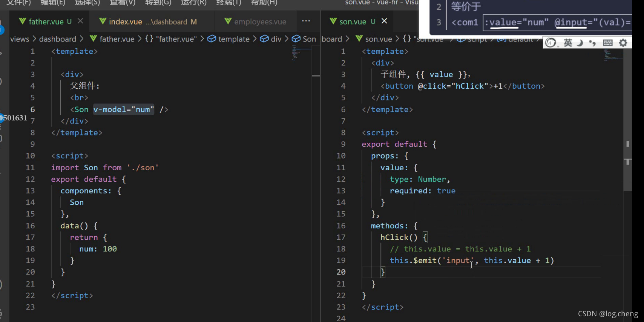Open the father.vue file breadcrumb
644x322 pixels.
tap(112, 39)
